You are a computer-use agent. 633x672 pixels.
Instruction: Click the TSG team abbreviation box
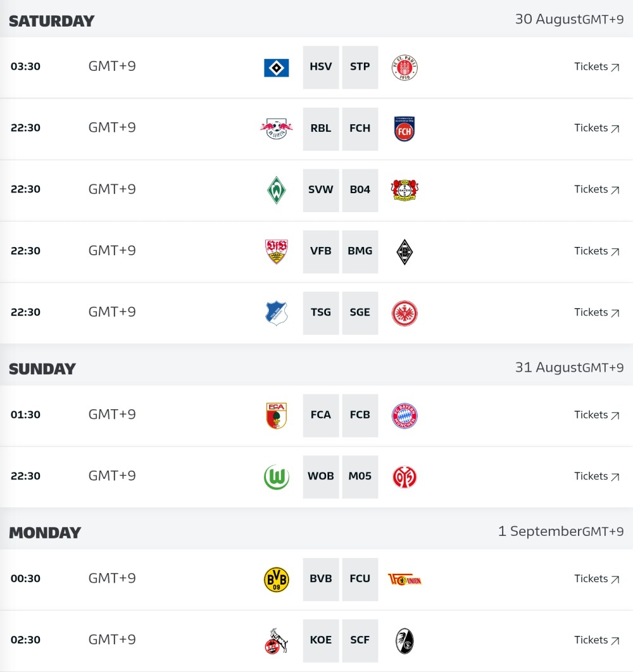click(321, 313)
